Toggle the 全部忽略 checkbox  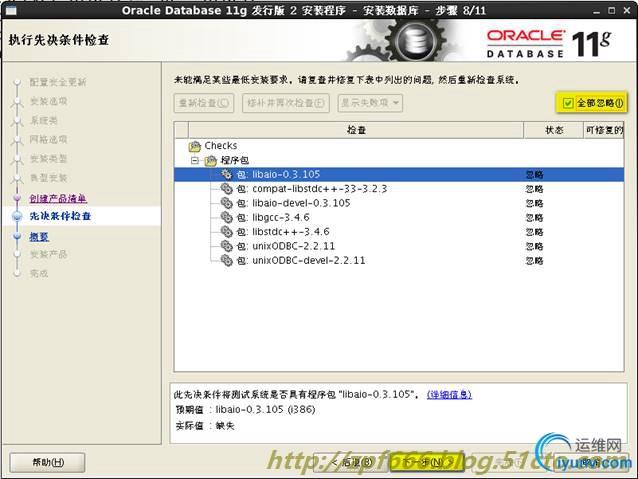click(568, 103)
